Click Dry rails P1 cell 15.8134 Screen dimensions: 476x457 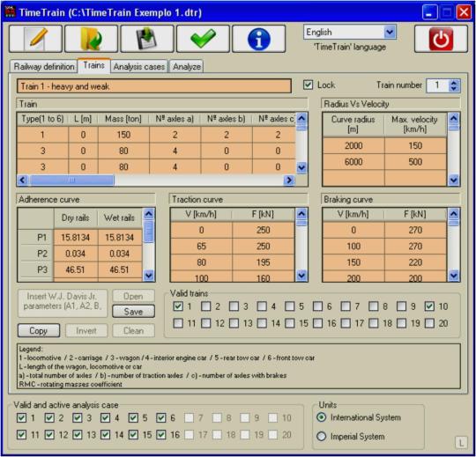tap(76, 238)
